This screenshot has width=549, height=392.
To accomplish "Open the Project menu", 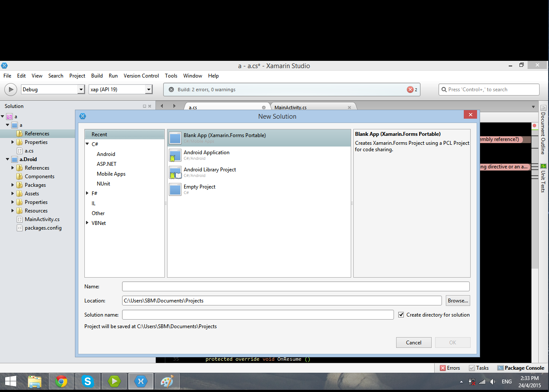I will [77, 76].
